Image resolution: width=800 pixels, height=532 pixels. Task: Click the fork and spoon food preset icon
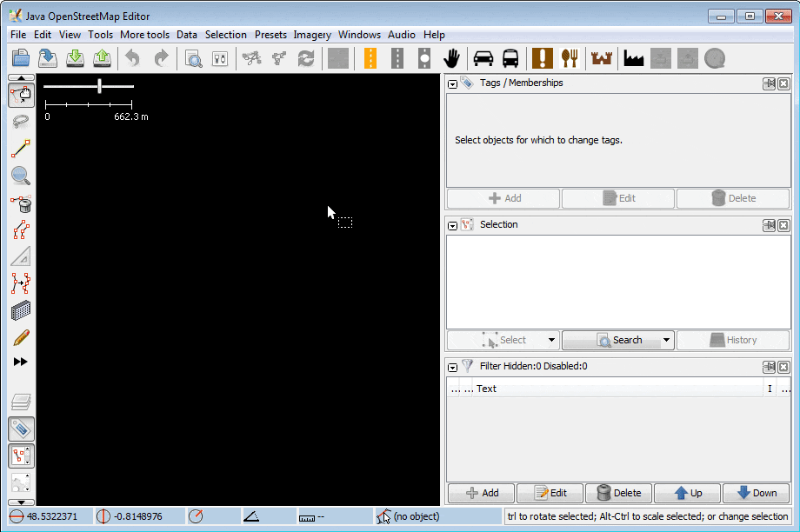click(x=570, y=58)
